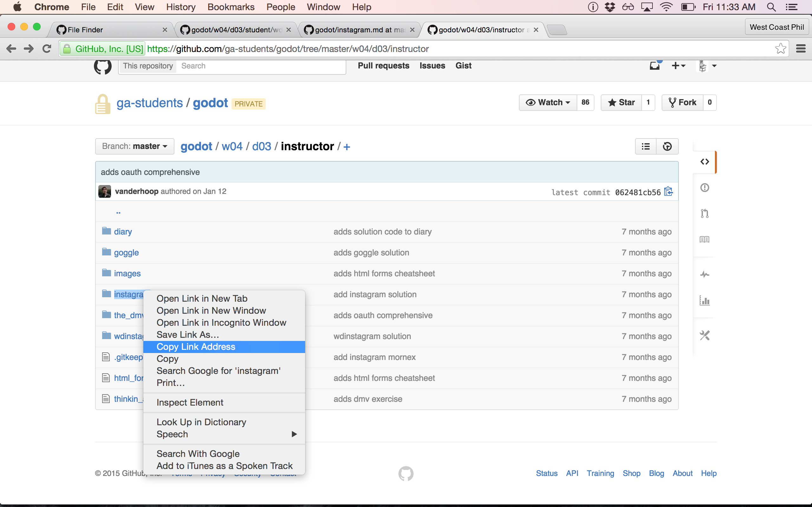Viewport: 812px width, 507px height.
Task: Click the Pull requests sidebar icon
Action: coord(704,213)
